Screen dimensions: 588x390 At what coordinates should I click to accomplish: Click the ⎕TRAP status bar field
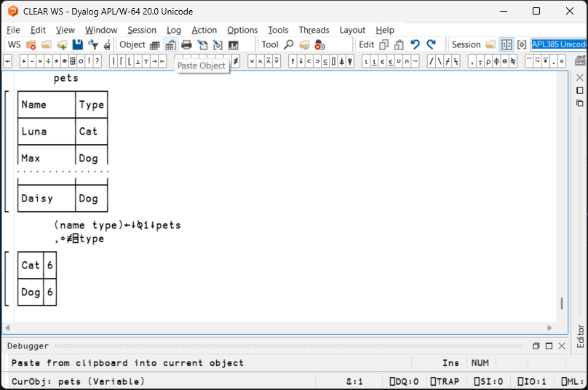tap(445, 381)
